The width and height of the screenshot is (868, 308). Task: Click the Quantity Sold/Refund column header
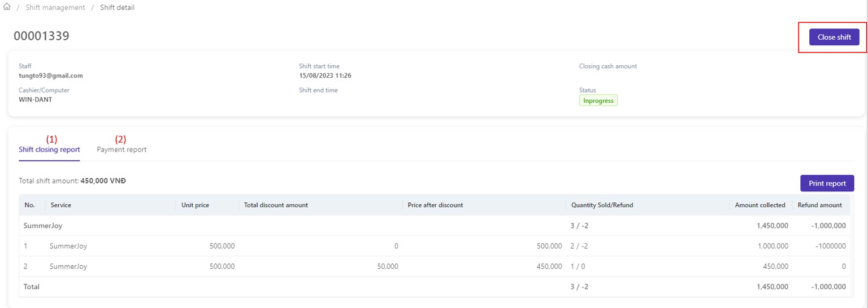click(x=602, y=205)
